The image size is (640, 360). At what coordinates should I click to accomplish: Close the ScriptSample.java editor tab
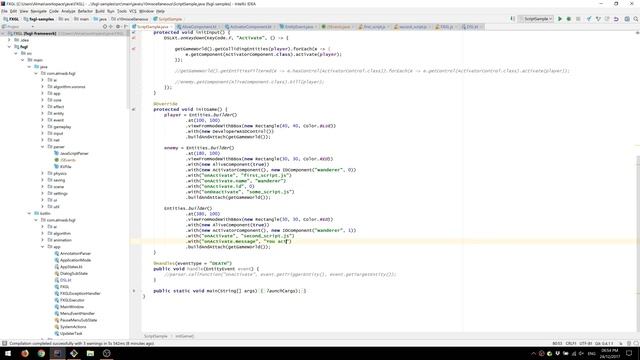[171, 27]
